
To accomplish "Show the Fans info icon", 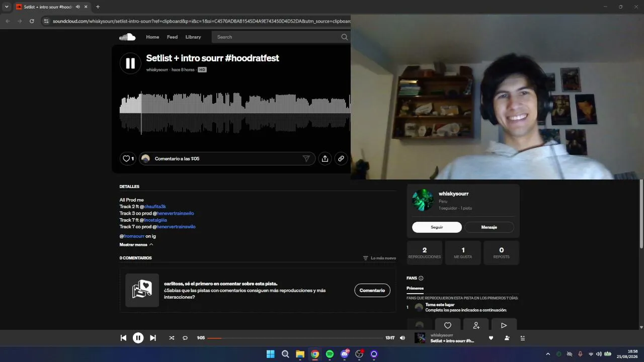I will [x=421, y=278].
